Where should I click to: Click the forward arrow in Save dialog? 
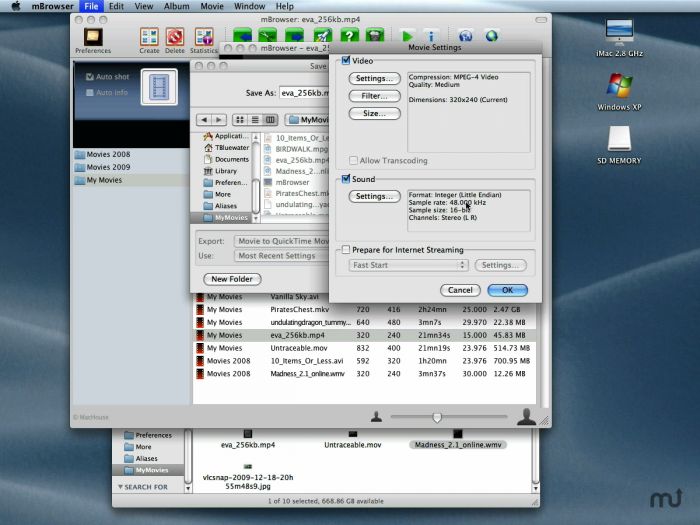click(219, 120)
